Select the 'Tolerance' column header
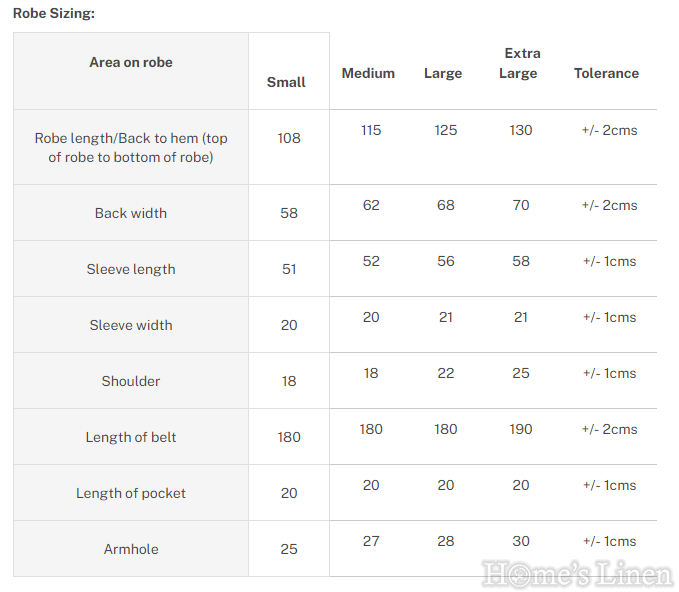This screenshot has width=679, height=592. (x=606, y=73)
